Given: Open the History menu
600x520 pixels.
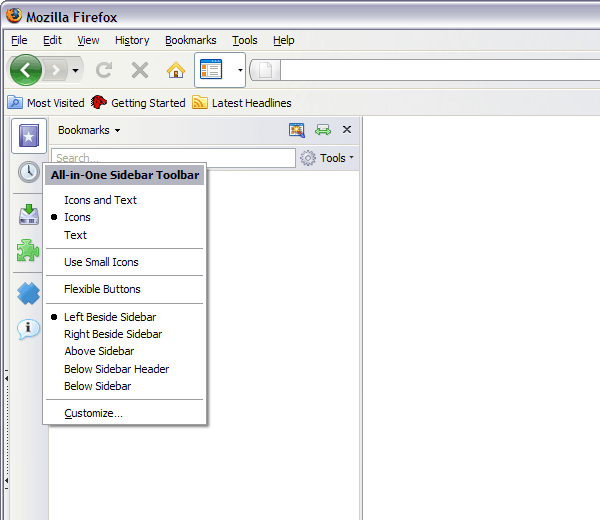Looking at the screenshot, I should tap(132, 40).
